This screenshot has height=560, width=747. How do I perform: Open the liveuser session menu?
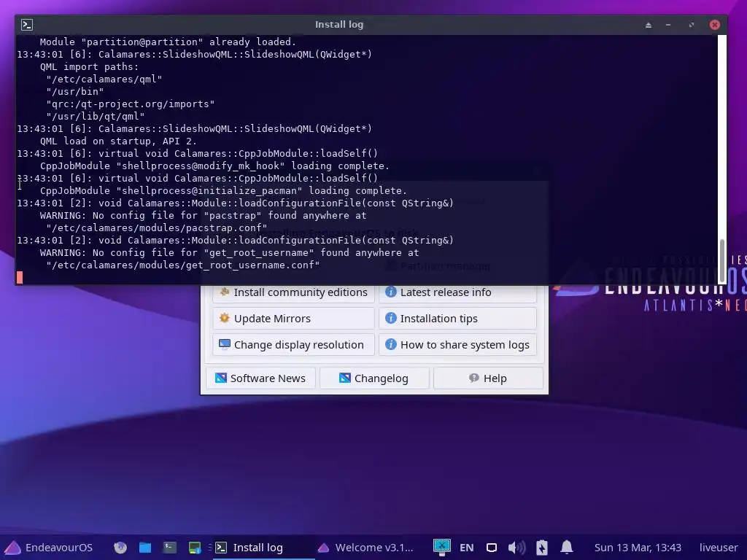[x=719, y=548]
